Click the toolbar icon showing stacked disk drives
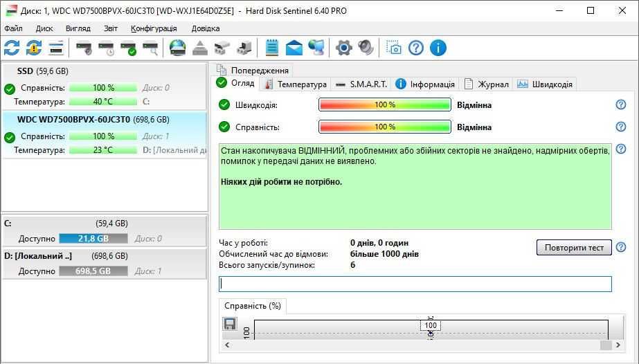Image resolution: width=639 pixels, height=364 pixels. click(x=56, y=48)
